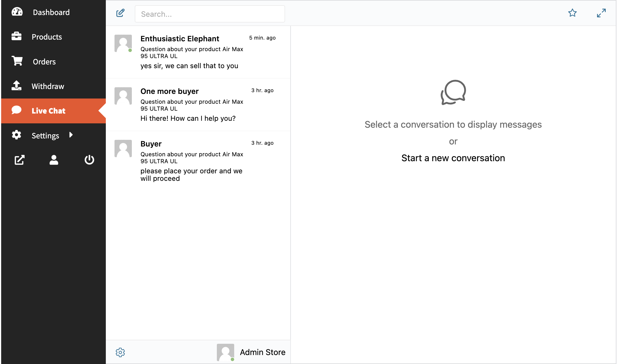Open the Enthusiastic Elephant conversation
617x364 pixels.
pos(198,52)
